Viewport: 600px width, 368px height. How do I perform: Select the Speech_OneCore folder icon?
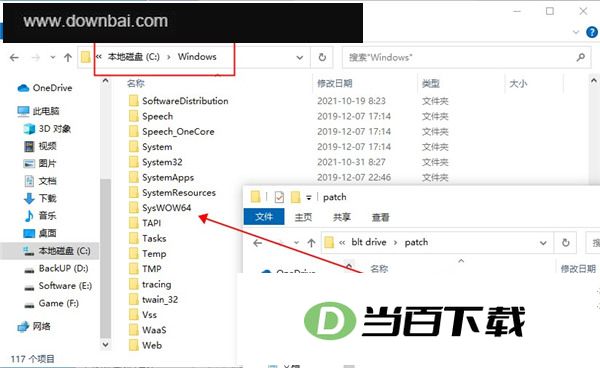(x=134, y=132)
